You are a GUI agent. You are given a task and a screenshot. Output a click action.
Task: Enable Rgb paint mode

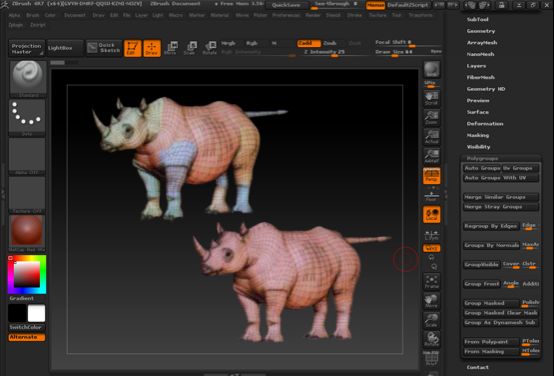pos(252,43)
